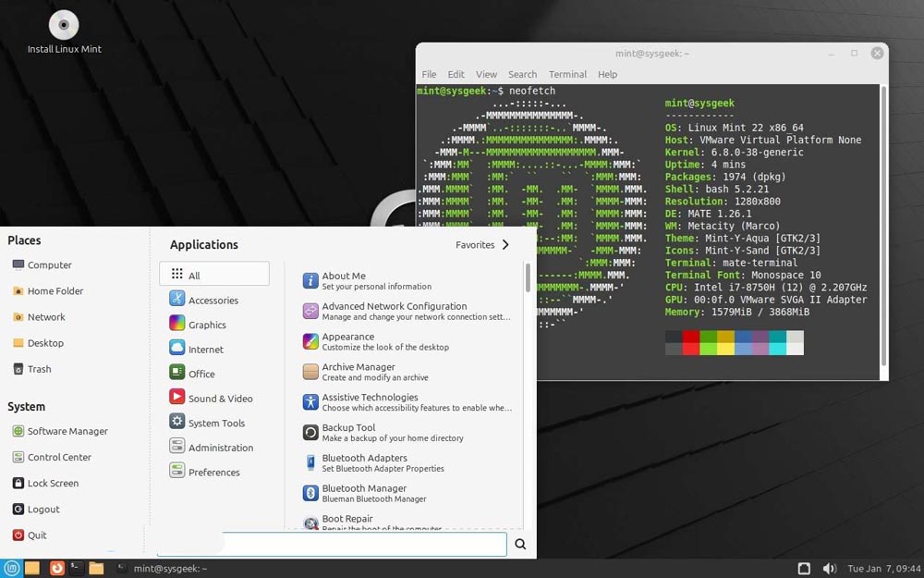Open the Software Manager
The image size is (924, 578).
pos(67,431)
